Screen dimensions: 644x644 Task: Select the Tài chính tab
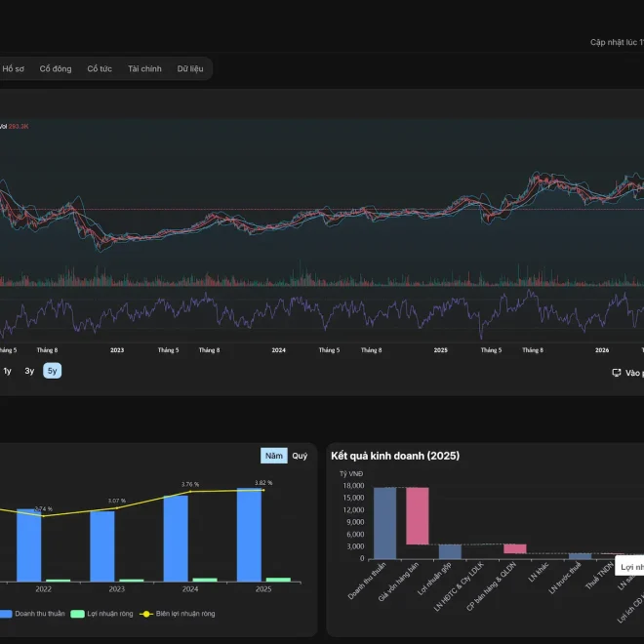pyautogui.click(x=144, y=68)
